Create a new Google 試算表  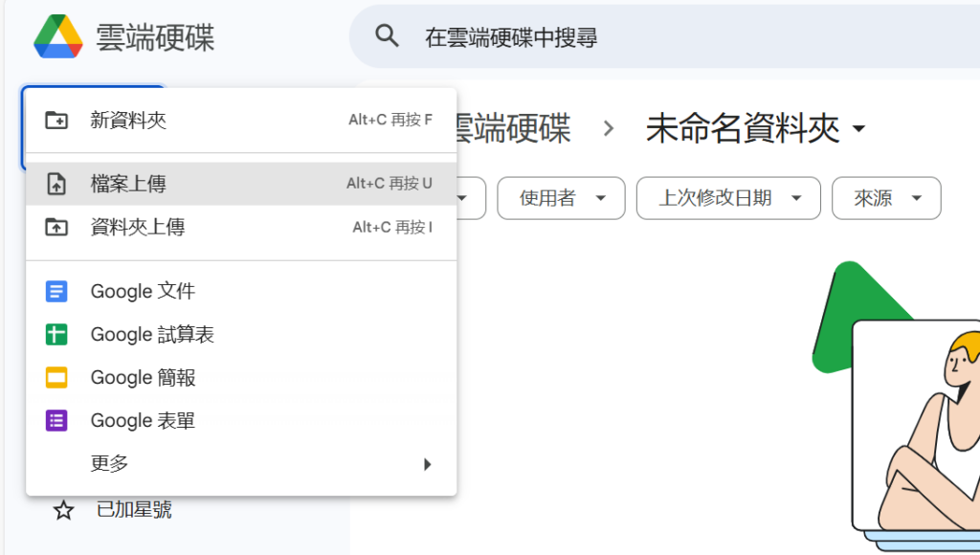(x=241, y=334)
